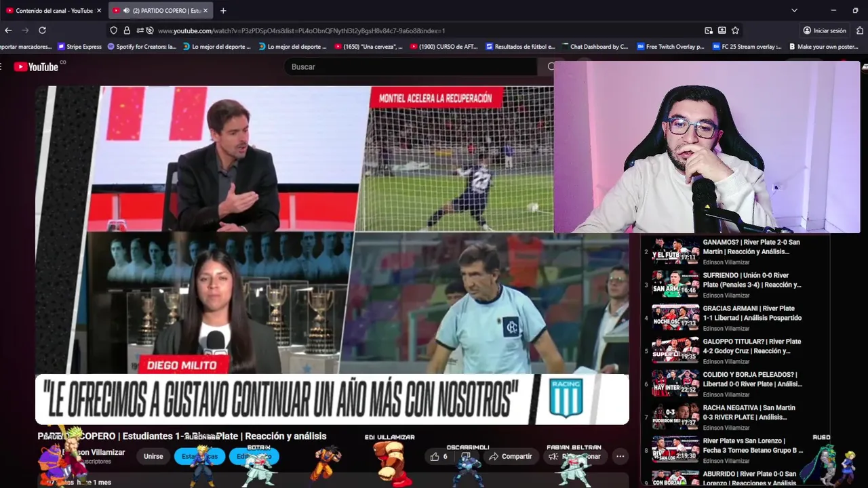Image resolution: width=868 pixels, height=488 pixels.
Task: Open the '(1650) "Una cerveza"' bookmark
Action: point(368,47)
